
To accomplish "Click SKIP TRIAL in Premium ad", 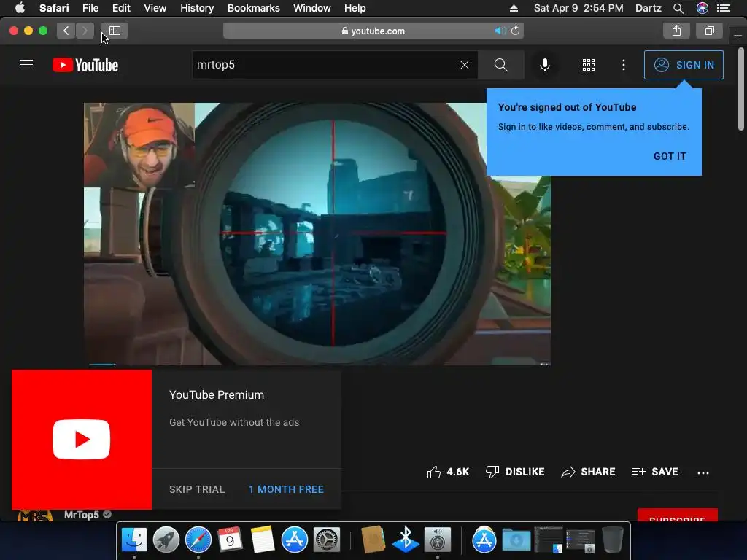I will pos(197,489).
